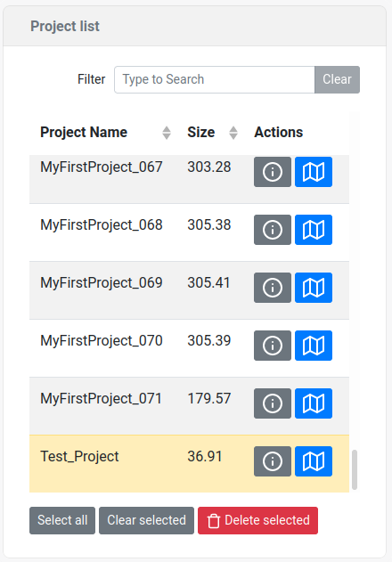Viewport: 392px width, 562px height.
Task: Show info for MyFirstProject_068
Action: pyautogui.click(x=273, y=230)
